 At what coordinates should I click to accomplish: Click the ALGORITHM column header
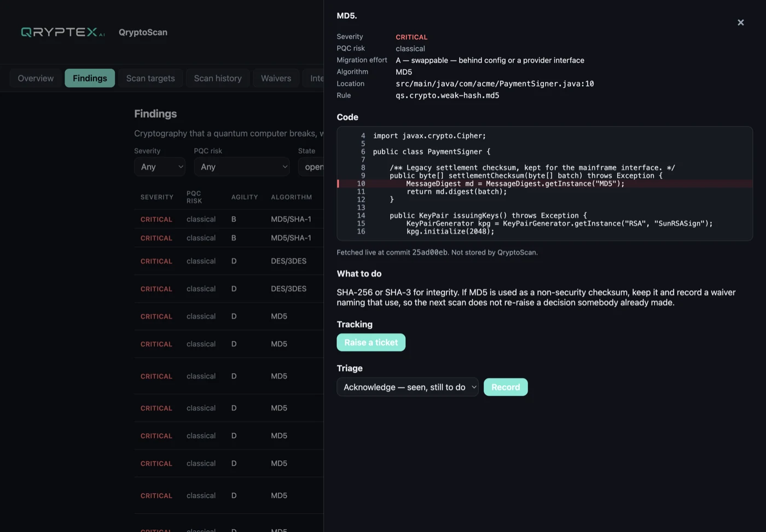[x=292, y=197]
